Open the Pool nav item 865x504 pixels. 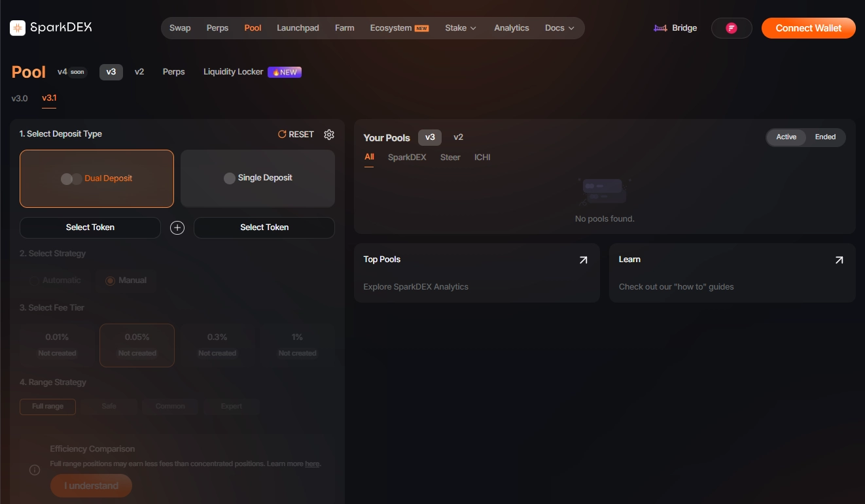[253, 28]
